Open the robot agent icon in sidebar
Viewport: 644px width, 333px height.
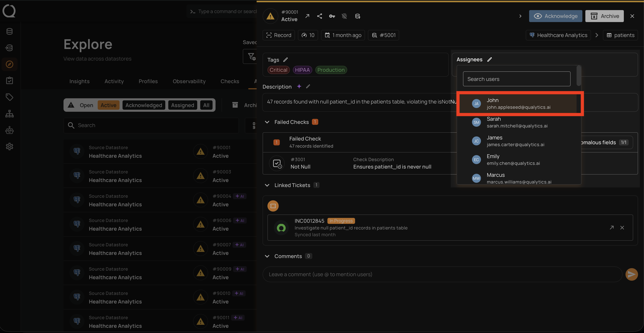(10, 130)
